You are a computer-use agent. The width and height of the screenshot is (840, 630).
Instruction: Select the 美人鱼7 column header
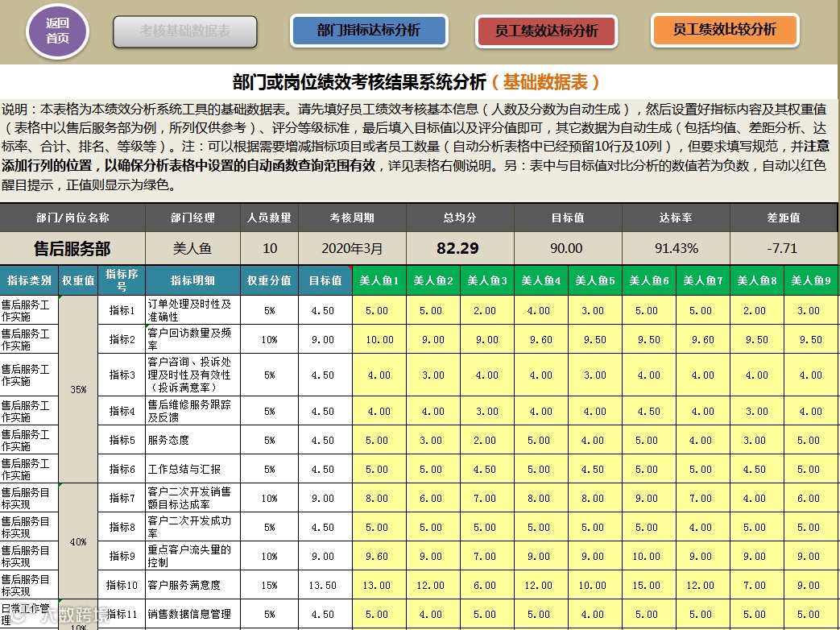703,280
